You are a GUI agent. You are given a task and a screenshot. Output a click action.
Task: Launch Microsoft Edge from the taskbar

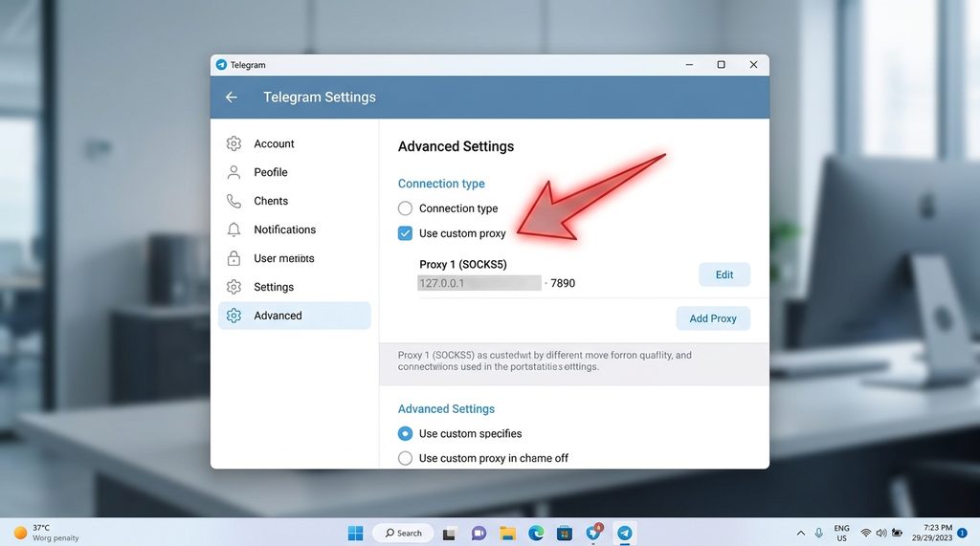point(536,533)
